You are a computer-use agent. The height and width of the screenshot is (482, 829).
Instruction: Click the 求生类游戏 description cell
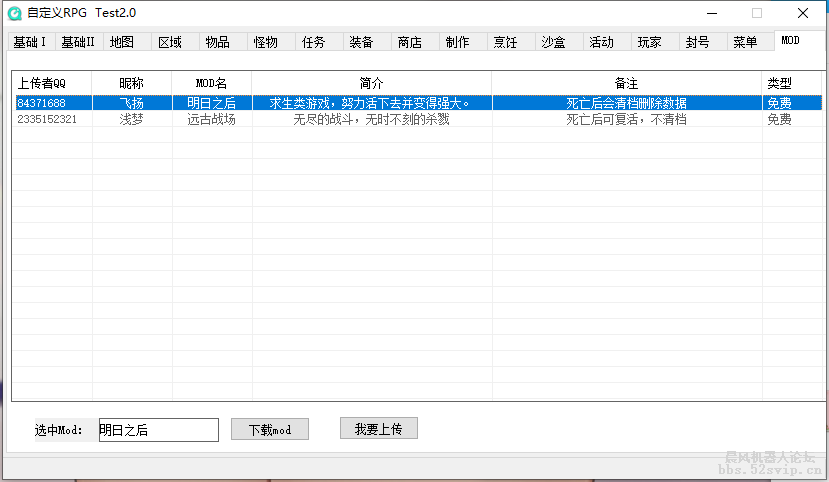372,103
